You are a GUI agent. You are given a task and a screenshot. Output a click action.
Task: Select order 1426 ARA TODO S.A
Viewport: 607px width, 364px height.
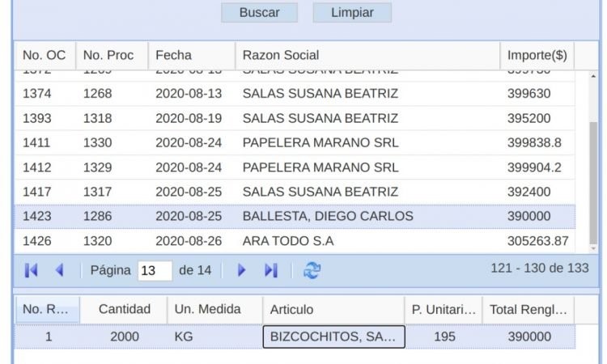pos(295,241)
